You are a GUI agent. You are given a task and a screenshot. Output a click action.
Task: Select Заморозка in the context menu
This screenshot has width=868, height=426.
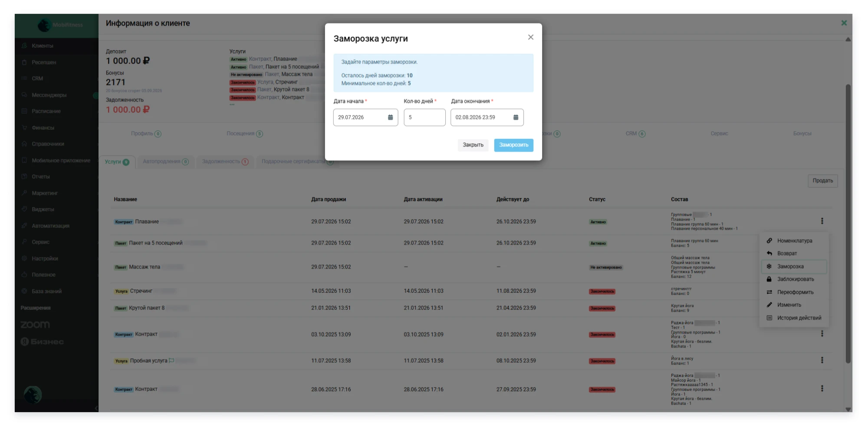coord(794,266)
